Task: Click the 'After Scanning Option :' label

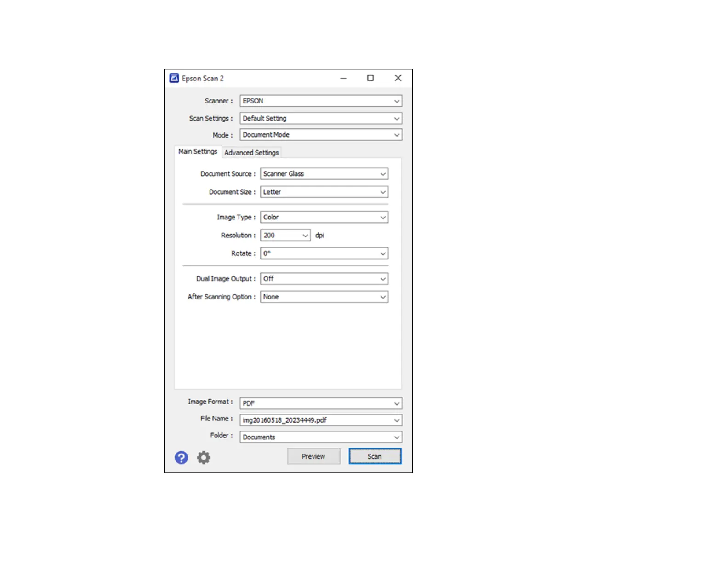Action: (222, 297)
